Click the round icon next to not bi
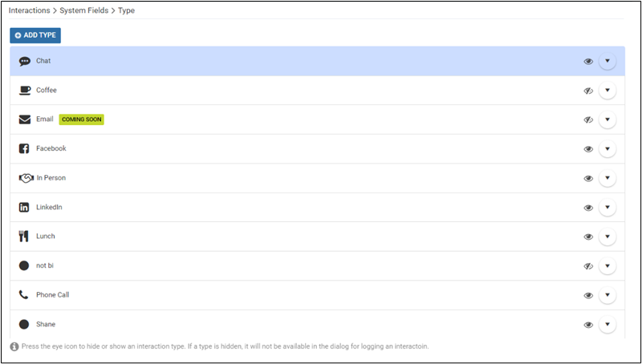 point(24,266)
